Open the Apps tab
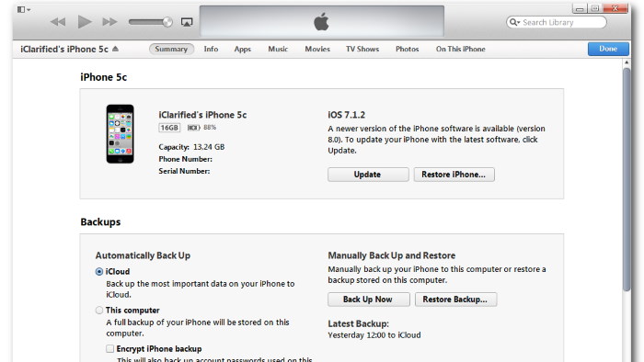644x362 pixels. coord(242,50)
